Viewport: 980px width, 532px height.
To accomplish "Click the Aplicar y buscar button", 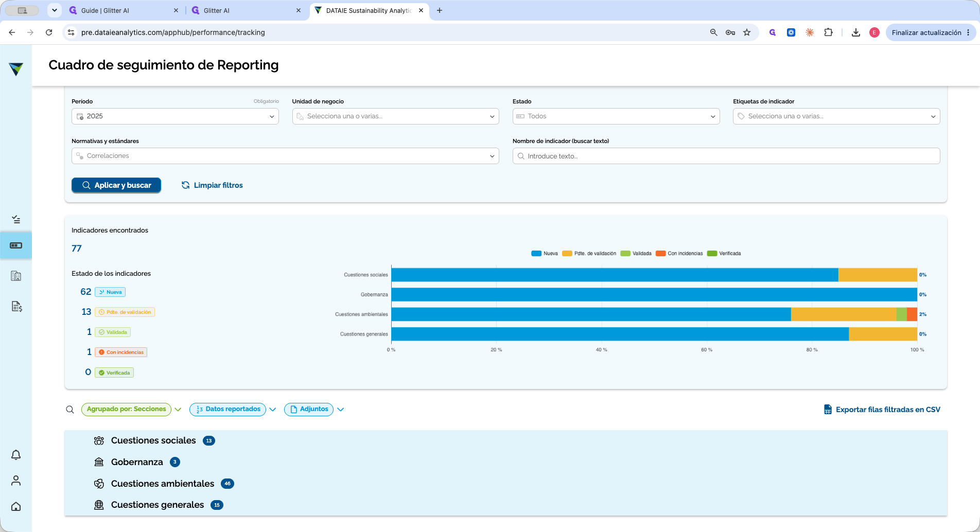I will [116, 185].
